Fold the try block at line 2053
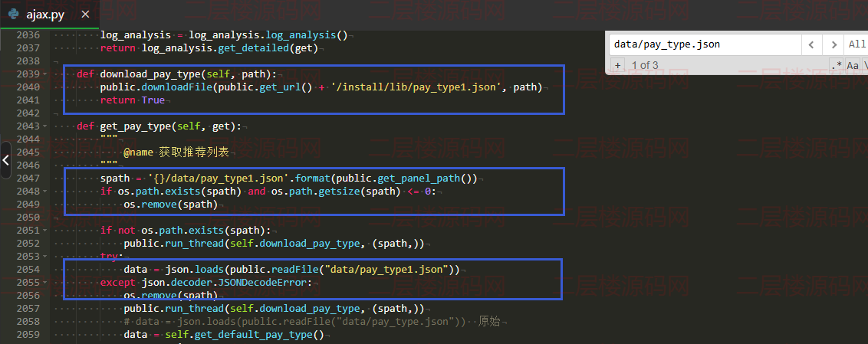868x344 pixels. click(44, 257)
